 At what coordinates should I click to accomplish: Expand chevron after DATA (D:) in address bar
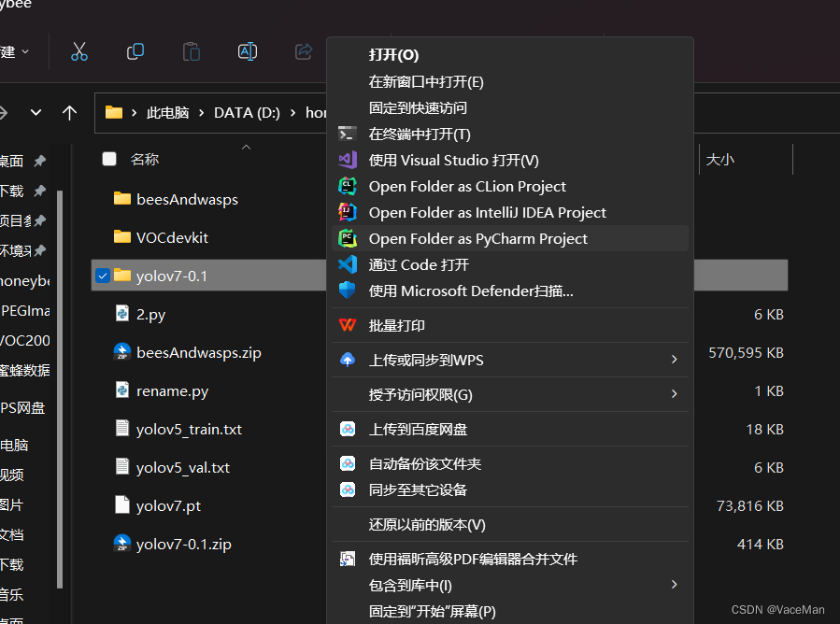[293, 112]
